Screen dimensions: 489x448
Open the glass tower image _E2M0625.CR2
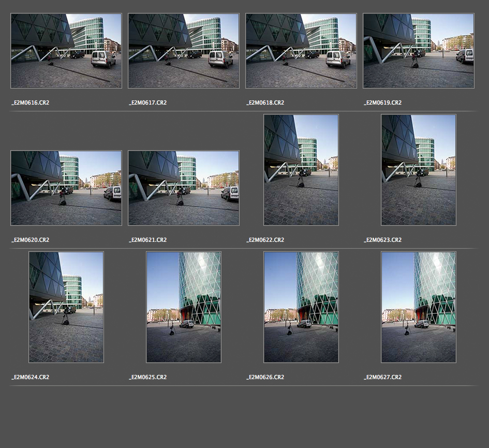tap(184, 307)
